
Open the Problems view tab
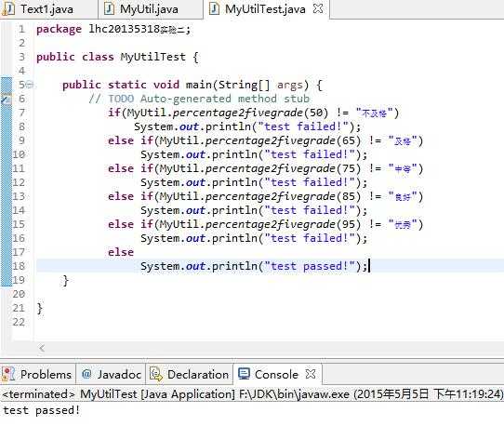[x=38, y=374]
